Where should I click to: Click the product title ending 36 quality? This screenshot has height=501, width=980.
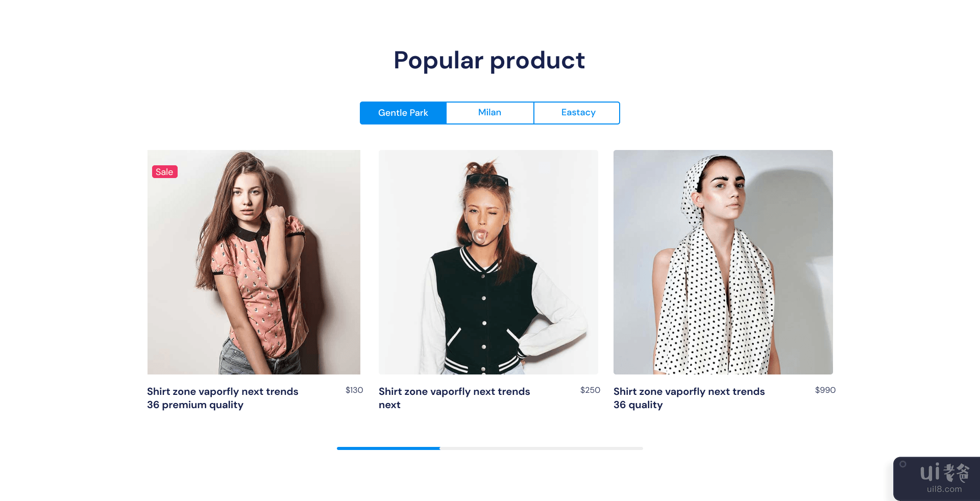[x=689, y=398]
